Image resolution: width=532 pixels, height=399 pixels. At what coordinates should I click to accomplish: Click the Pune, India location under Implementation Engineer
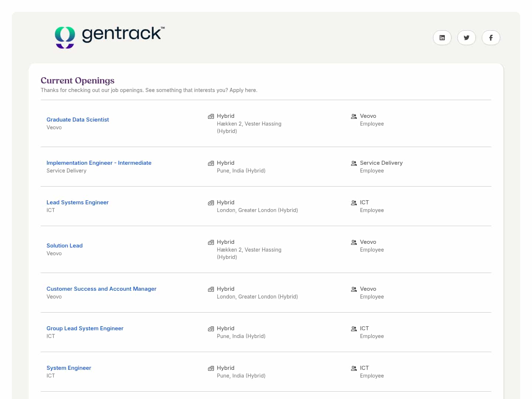[241, 171]
